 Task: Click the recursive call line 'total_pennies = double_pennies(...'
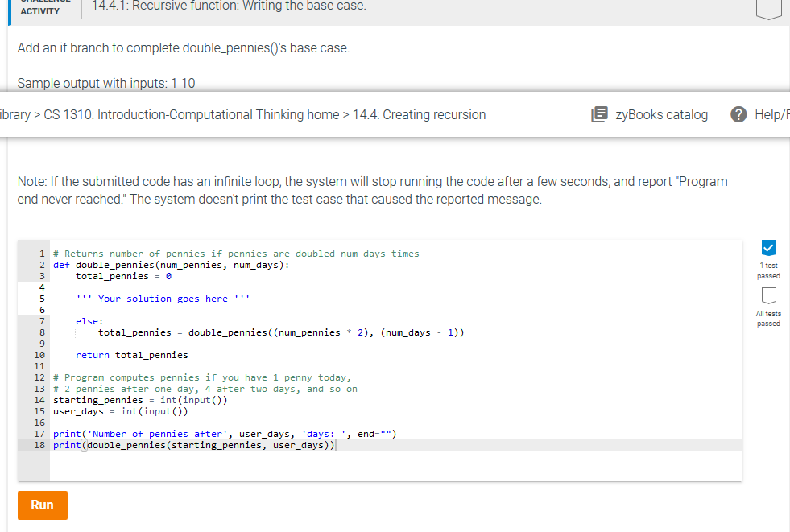pyautogui.click(x=281, y=332)
